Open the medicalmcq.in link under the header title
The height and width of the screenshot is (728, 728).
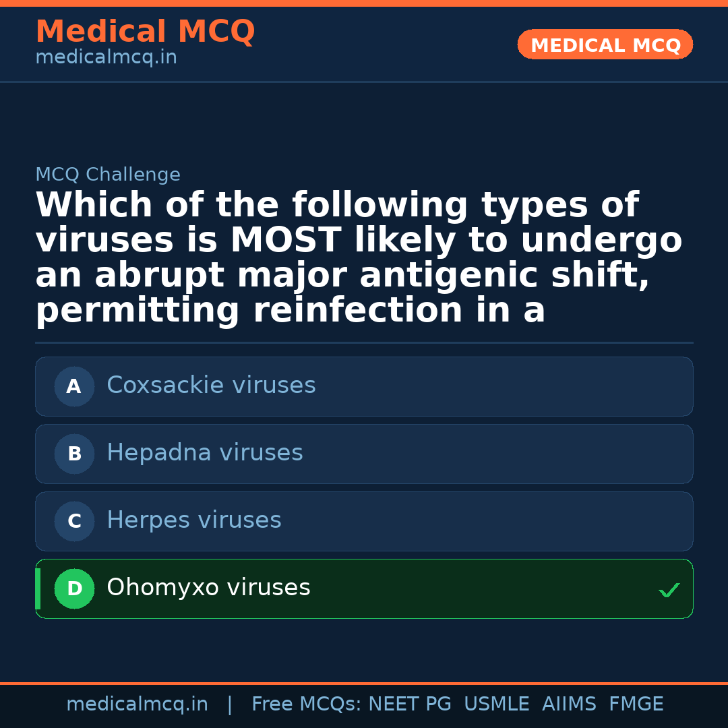pos(106,58)
